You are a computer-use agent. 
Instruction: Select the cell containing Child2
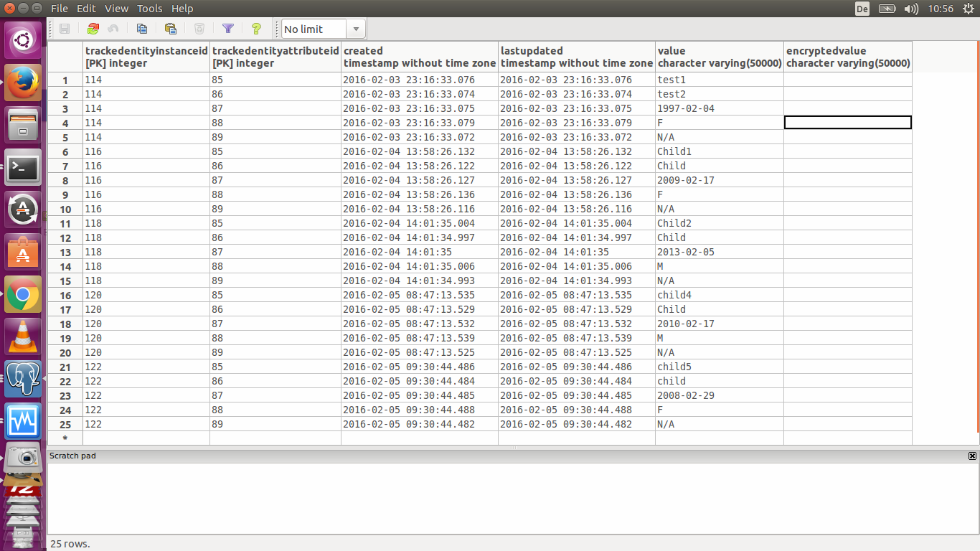pos(719,223)
